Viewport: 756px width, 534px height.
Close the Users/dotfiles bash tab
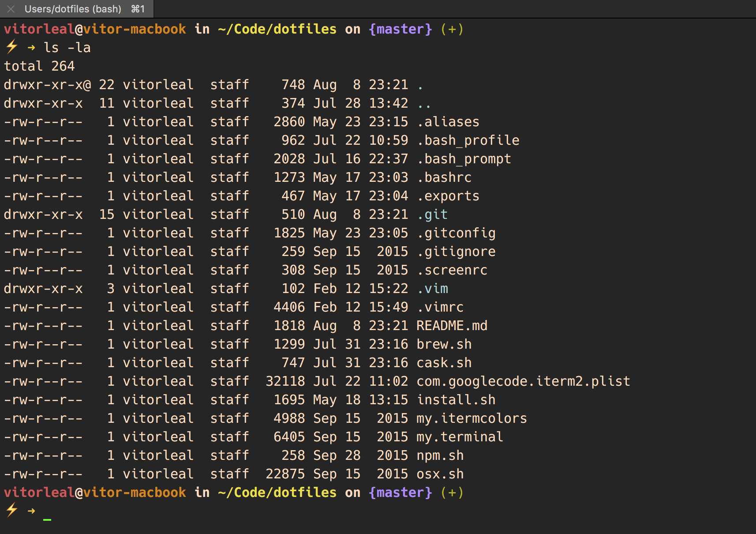(x=11, y=9)
